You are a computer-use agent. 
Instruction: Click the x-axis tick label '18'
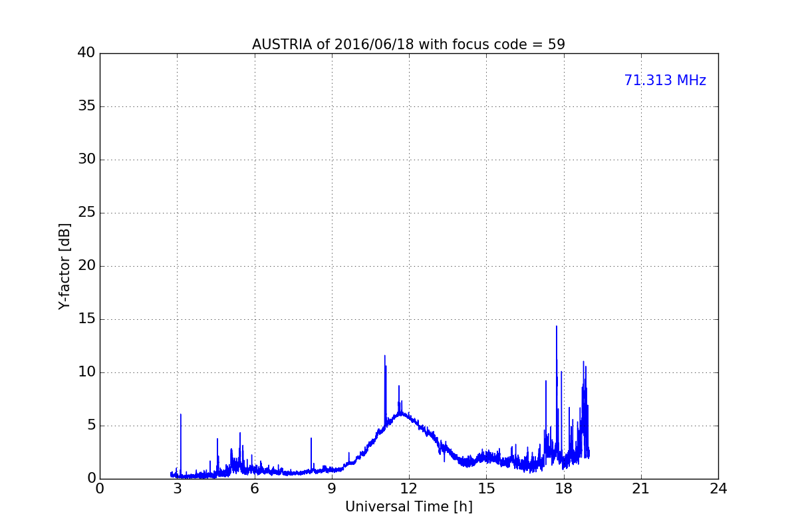pyautogui.click(x=563, y=489)
